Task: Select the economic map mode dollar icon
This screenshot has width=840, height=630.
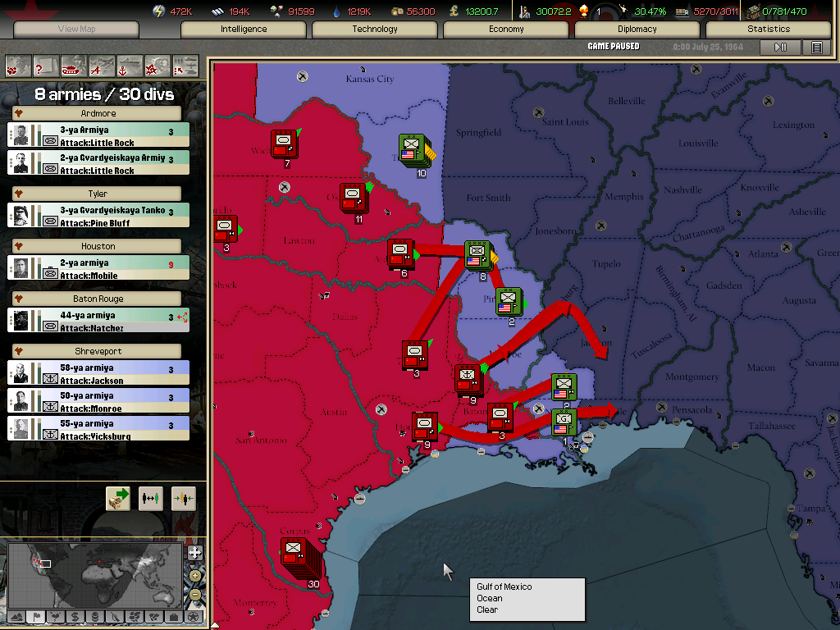Action: point(75,616)
